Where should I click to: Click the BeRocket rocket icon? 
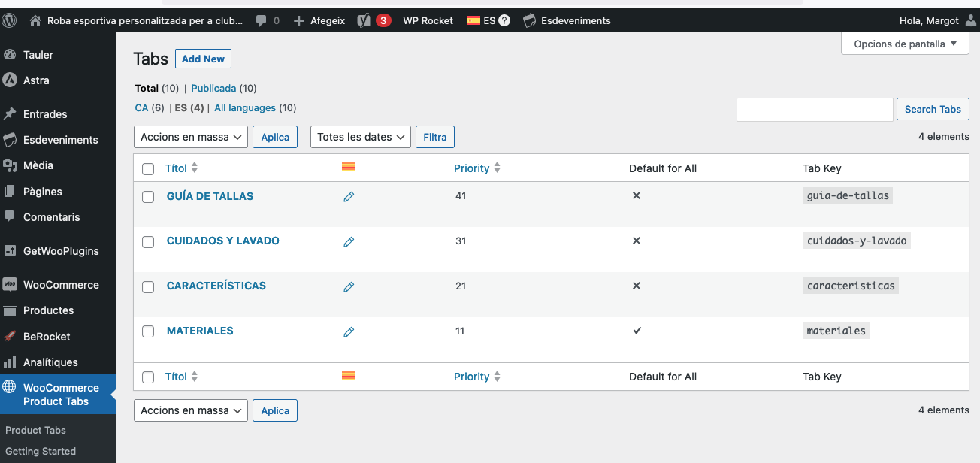pos(10,336)
